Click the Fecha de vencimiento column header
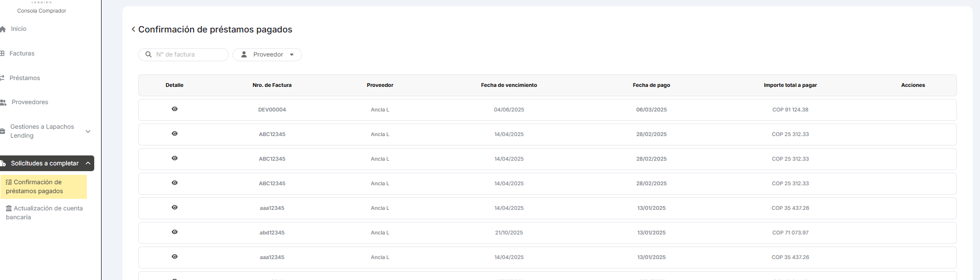Screen dimensions: 980x280 [509, 85]
